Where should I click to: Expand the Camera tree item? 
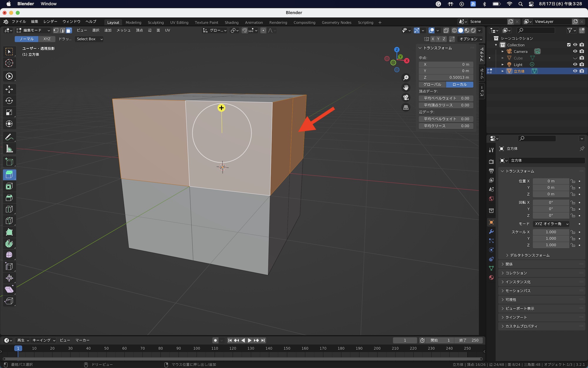click(x=503, y=52)
